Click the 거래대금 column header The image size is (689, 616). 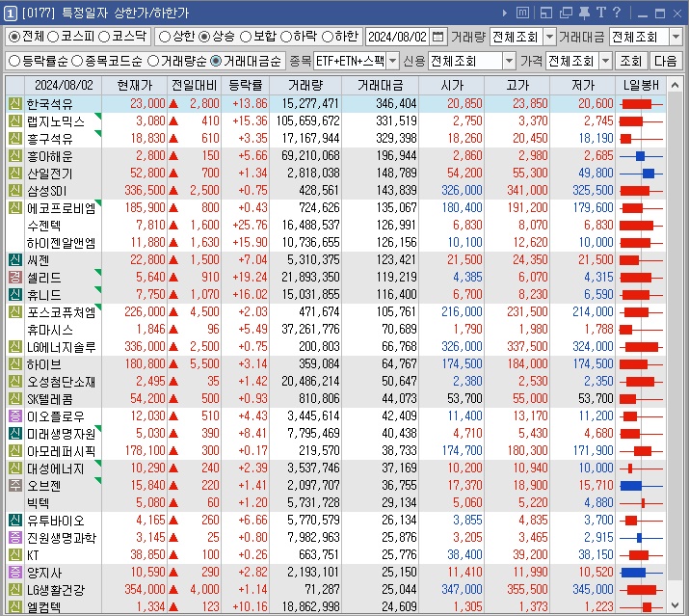pos(380,85)
